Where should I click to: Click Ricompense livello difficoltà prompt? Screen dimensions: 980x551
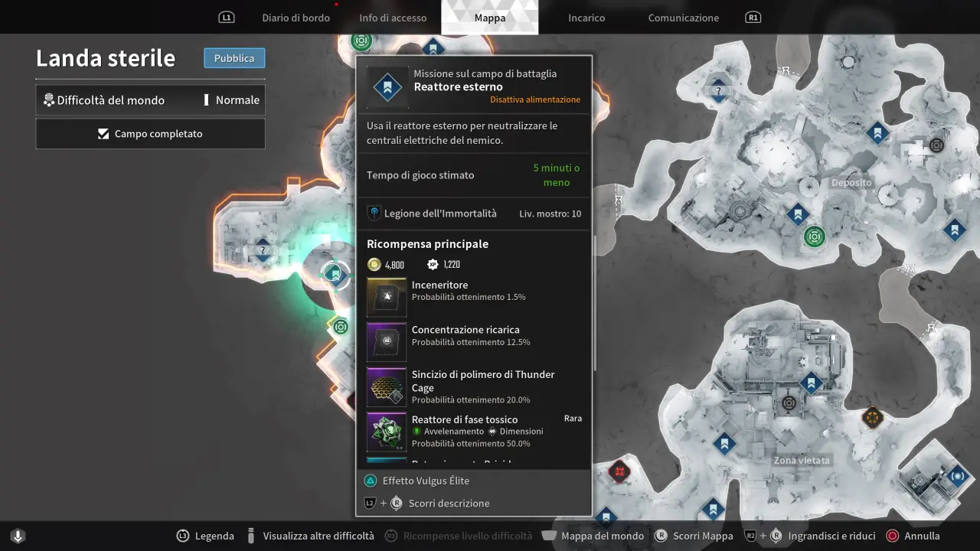pos(459,536)
